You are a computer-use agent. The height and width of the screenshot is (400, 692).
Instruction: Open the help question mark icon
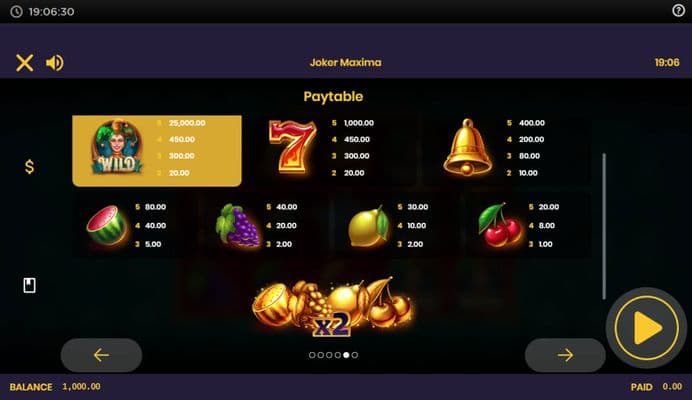click(678, 10)
